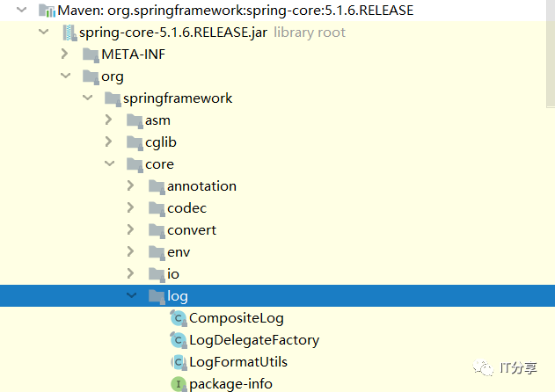This screenshot has height=392, width=555.
Task: Collapse the org folder
Action: 65,76
